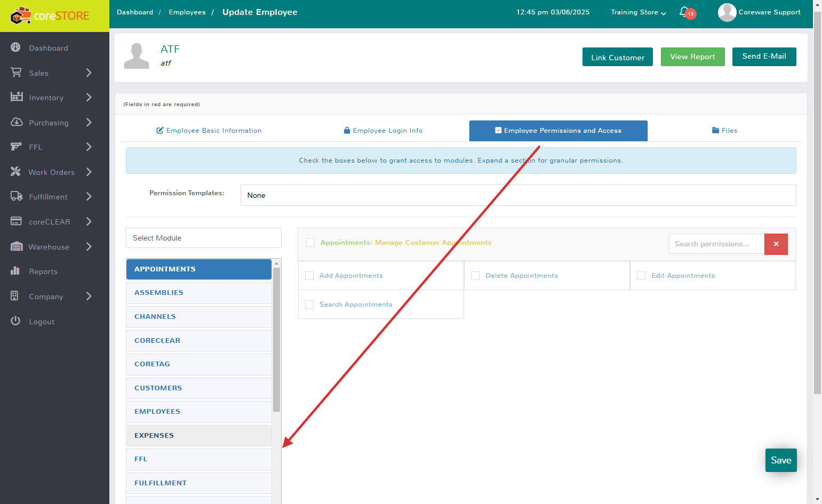The height and width of the screenshot is (504, 822).
Task: Click the Coreware Support avatar
Action: coord(727,12)
